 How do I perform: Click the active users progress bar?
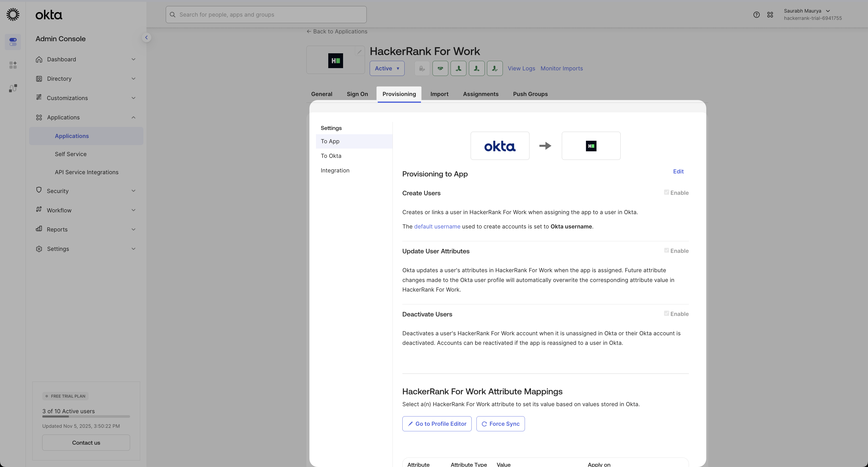tap(86, 417)
